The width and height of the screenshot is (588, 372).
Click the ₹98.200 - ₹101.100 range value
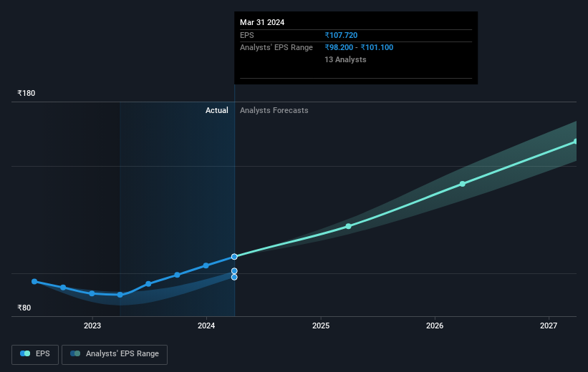click(359, 48)
